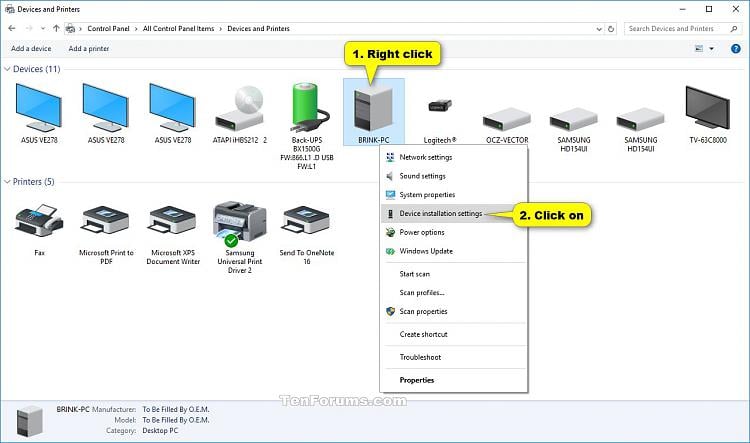
Task: Collapse the Printers (5) group
Action: [7, 182]
